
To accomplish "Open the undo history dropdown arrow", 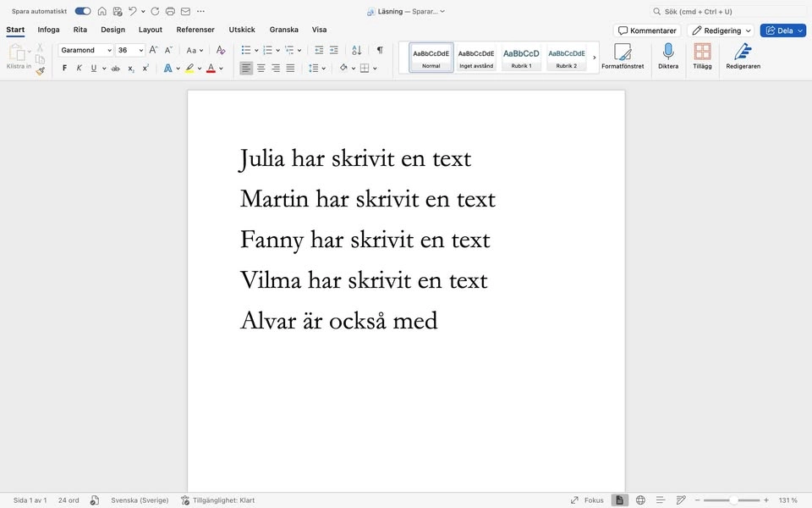I will click(143, 11).
